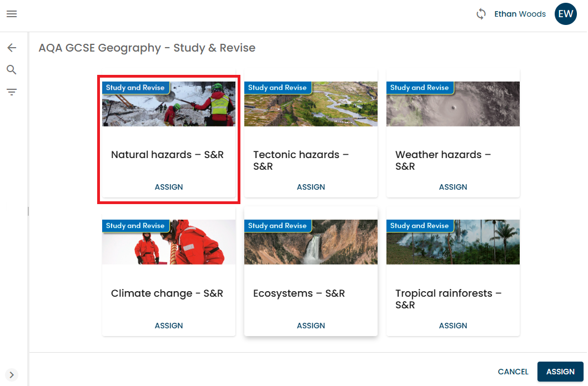
Task: Assign Tropical rainforests – S&R card
Action: tap(453, 326)
